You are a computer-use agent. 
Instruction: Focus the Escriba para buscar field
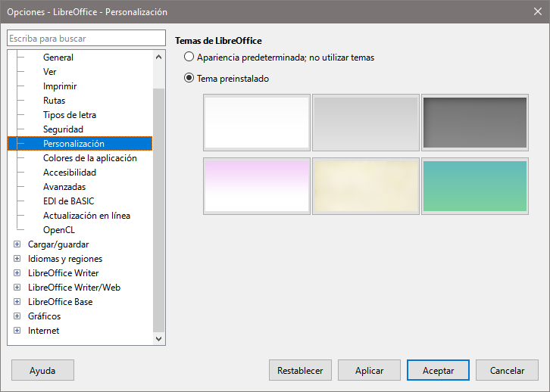pyautogui.click(x=86, y=38)
